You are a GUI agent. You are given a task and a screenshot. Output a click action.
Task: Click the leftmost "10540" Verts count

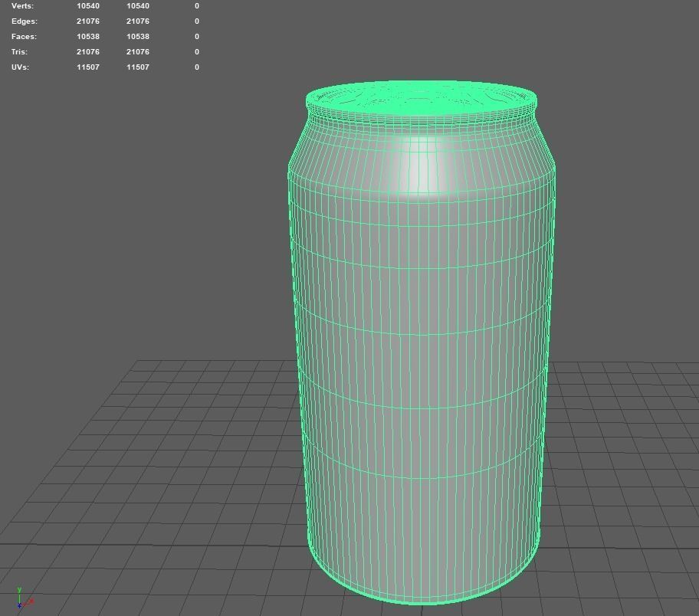click(88, 6)
